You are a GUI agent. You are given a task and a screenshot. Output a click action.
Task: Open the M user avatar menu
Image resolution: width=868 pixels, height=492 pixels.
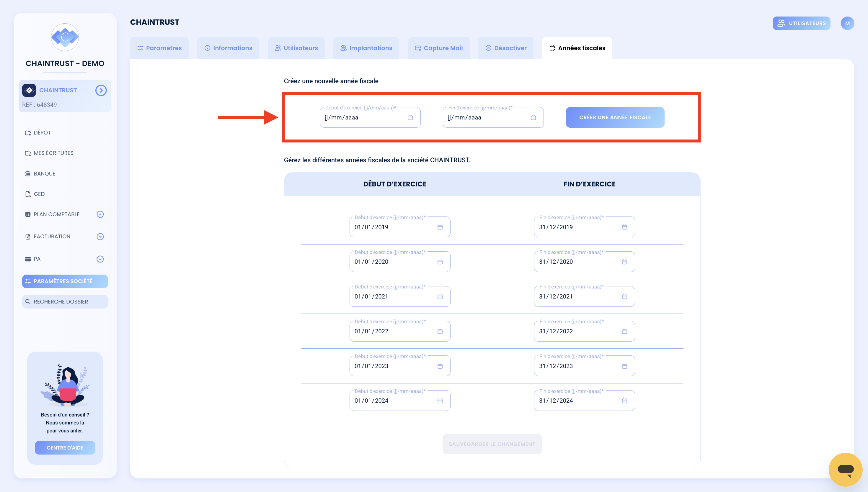tap(847, 23)
